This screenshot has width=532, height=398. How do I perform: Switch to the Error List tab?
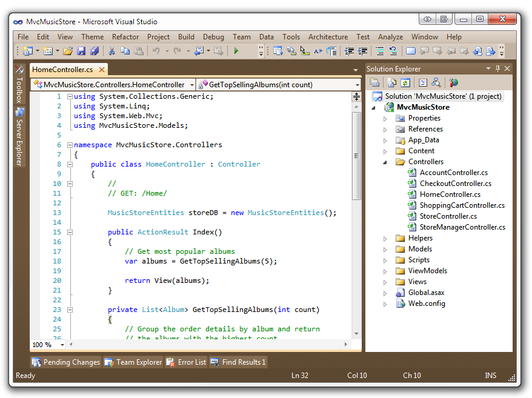(187, 362)
